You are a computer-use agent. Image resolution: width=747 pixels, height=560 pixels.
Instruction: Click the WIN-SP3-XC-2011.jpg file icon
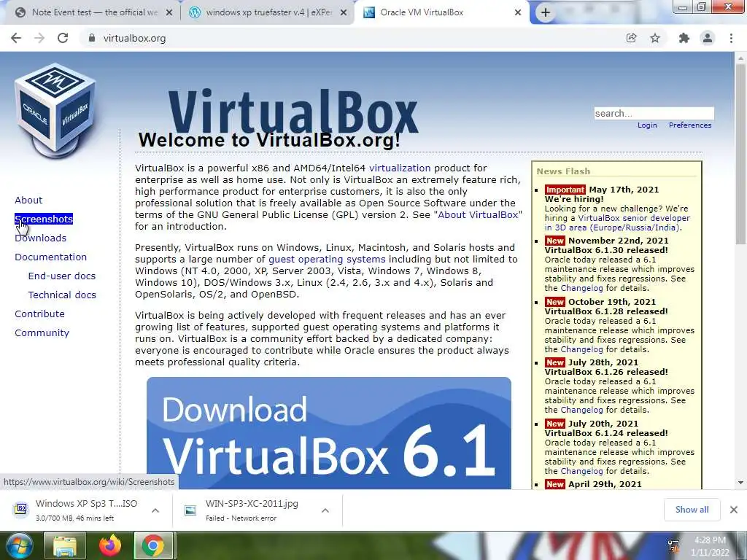[190, 510]
